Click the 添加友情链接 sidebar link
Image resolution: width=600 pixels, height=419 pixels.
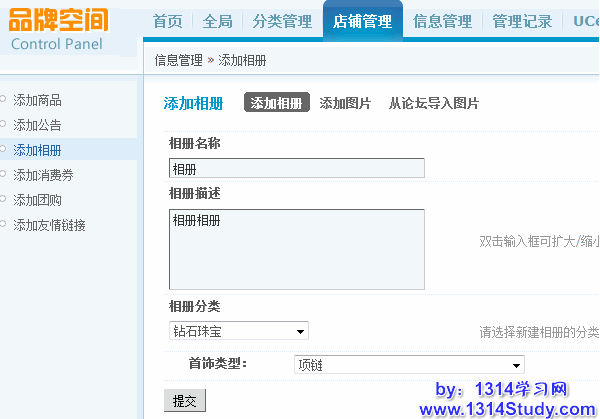(x=49, y=225)
